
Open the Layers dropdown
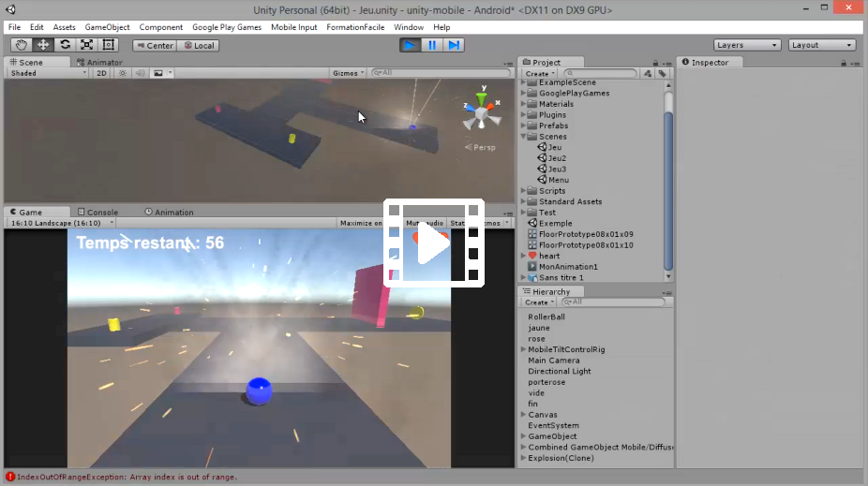click(746, 45)
